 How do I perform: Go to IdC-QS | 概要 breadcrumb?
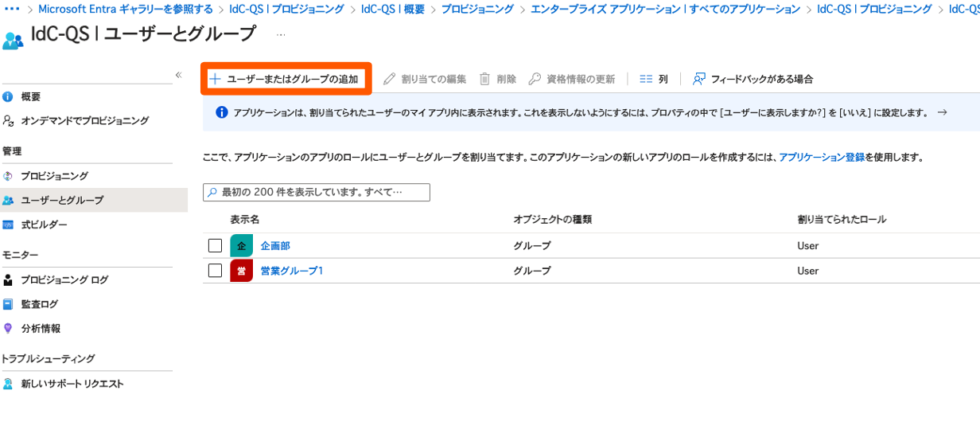(393, 10)
